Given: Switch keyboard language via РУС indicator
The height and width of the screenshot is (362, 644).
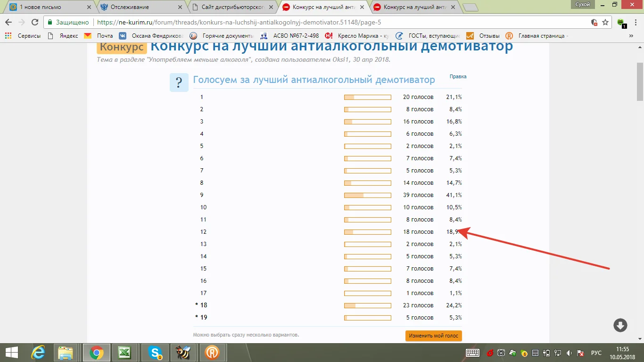Looking at the screenshot, I should coord(596,352).
